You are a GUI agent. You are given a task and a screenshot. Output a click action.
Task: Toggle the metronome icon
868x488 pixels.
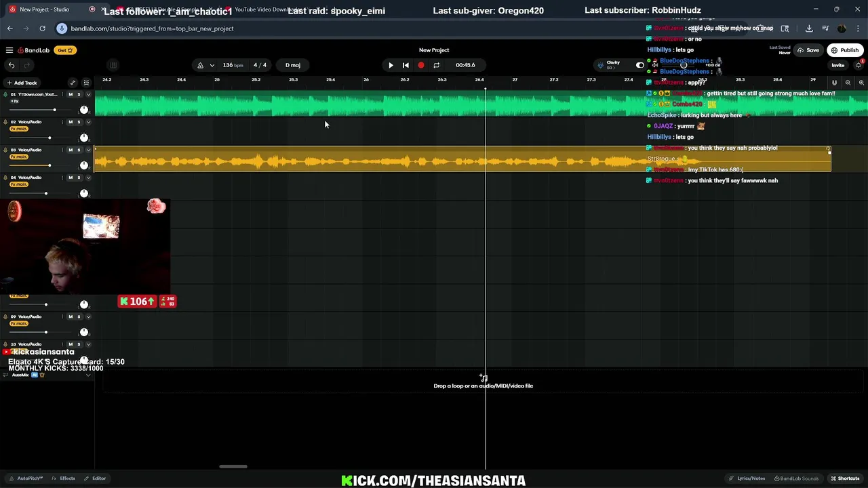pos(200,65)
